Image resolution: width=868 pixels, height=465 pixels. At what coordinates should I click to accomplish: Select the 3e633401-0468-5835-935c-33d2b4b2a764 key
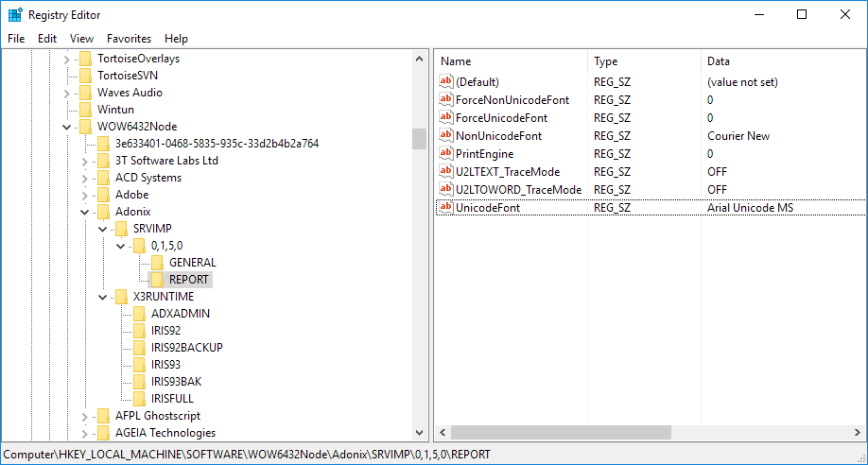pyautogui.click(x=217, y=144)
